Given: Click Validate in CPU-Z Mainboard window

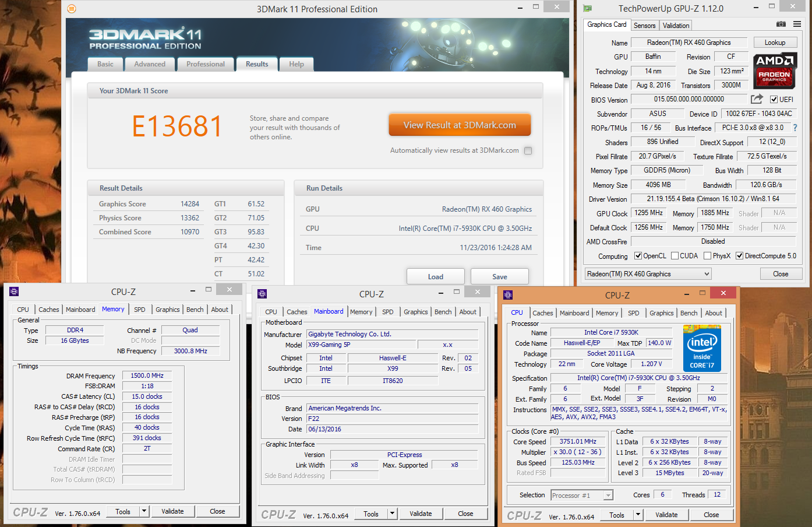Looking at the screenshot, I should (x=421, y=514).
